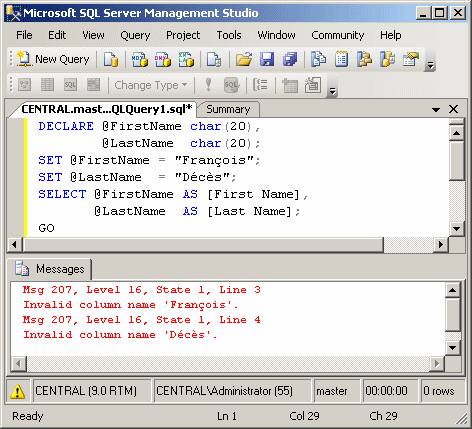Click the editor vertical scroll up arrow
472x429 pixels.
456,133
